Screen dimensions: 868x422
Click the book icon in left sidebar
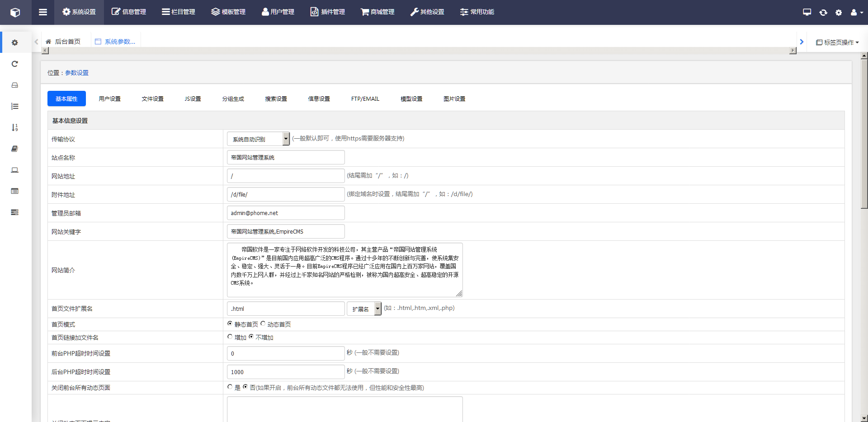click(x=15, y=149)
